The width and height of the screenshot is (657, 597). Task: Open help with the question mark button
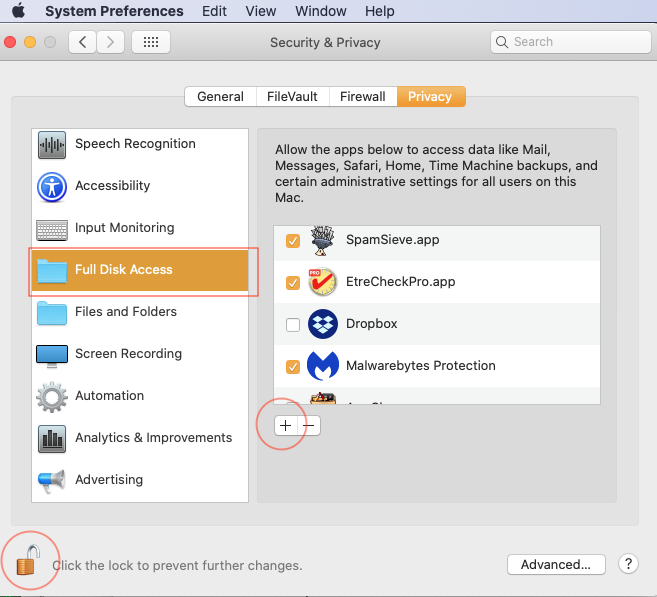(x=628, y=564)
